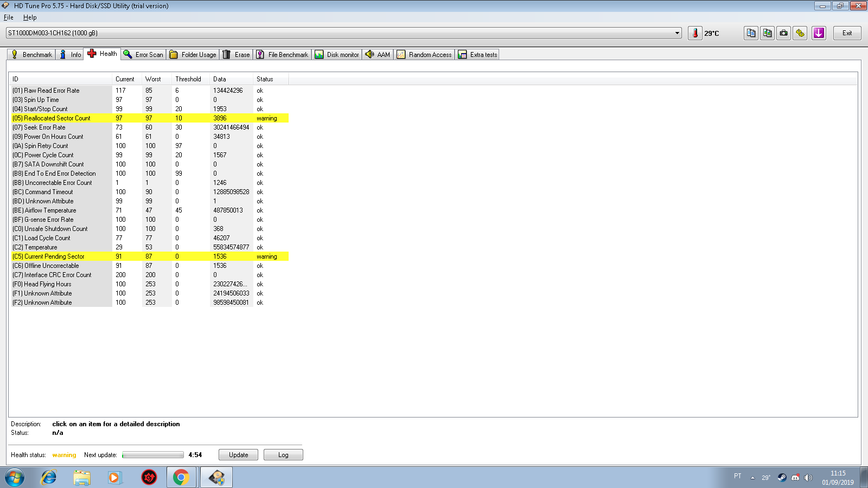Select Spin Retry Count attribute
The height and width of the screenshot is (488, 868).
pyautogui.click(x=149, y=146)
